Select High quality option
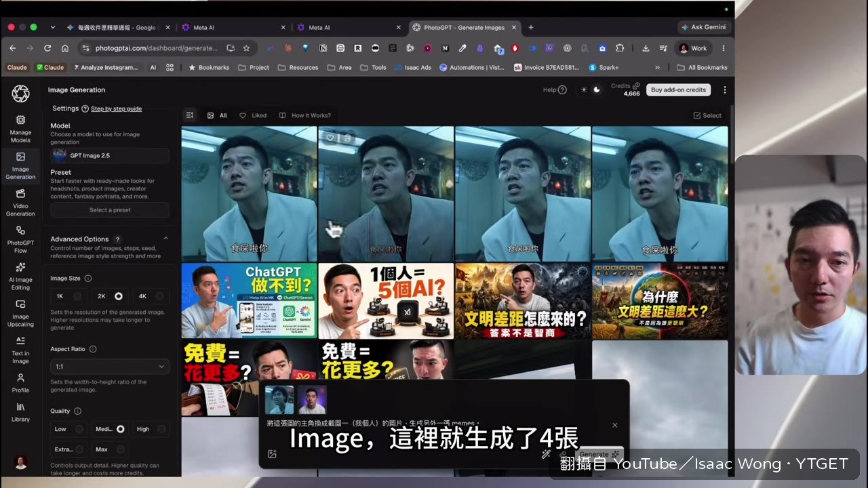The image size is (868, 488). pos(151,429)
